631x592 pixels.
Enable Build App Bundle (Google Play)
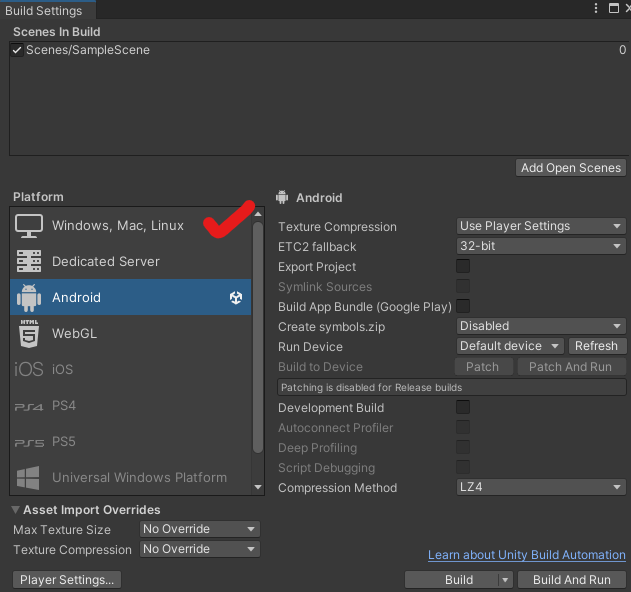pyautogui.click(x=463, y=306)
